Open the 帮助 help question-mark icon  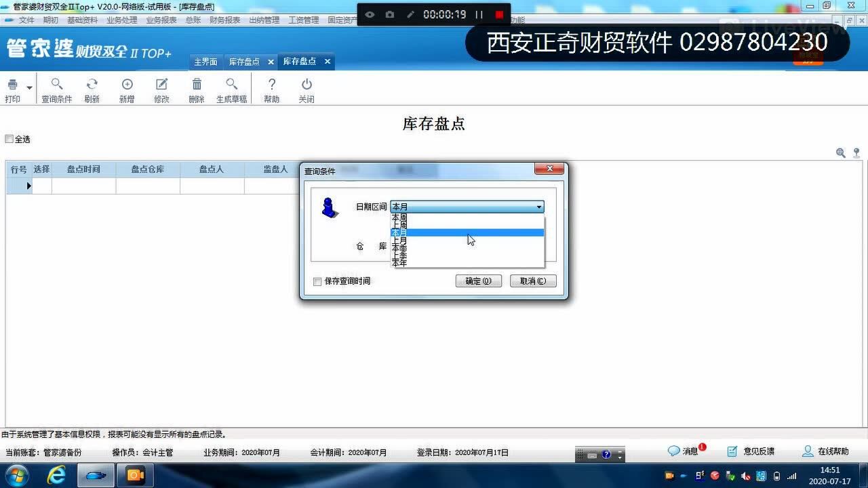[272, 84]
